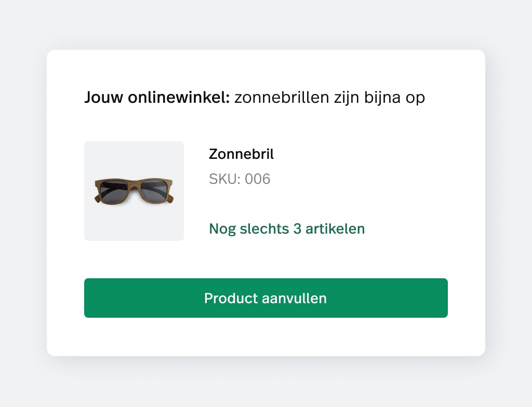This screenshot has width=532, height=407.
Task: Click the Nog slechts 3 artikelen warning
Action: (x=287, y=228)
